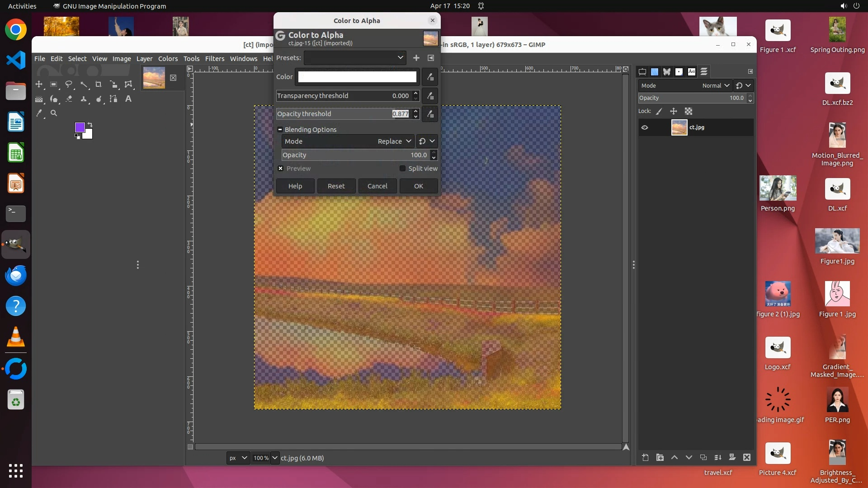Screen dimensions: 868x488
Task: Open the Brushes dockable tab
Action: point(679,72)
